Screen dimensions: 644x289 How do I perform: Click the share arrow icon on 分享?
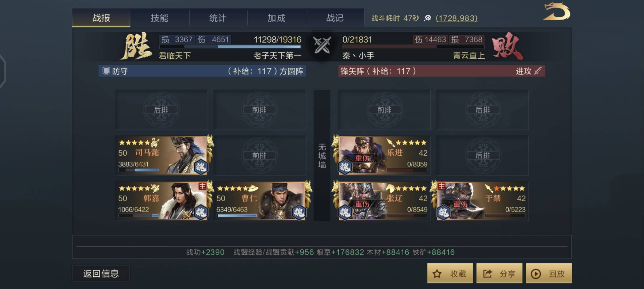pos(487,274)
